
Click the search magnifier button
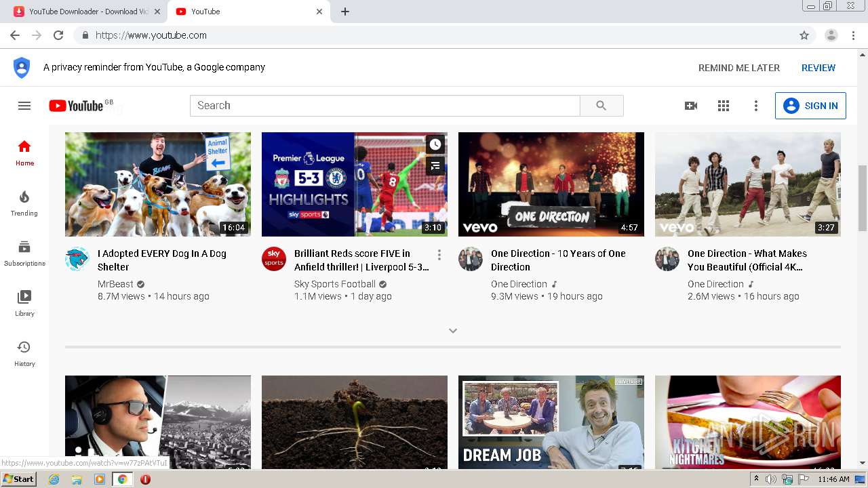601,106
